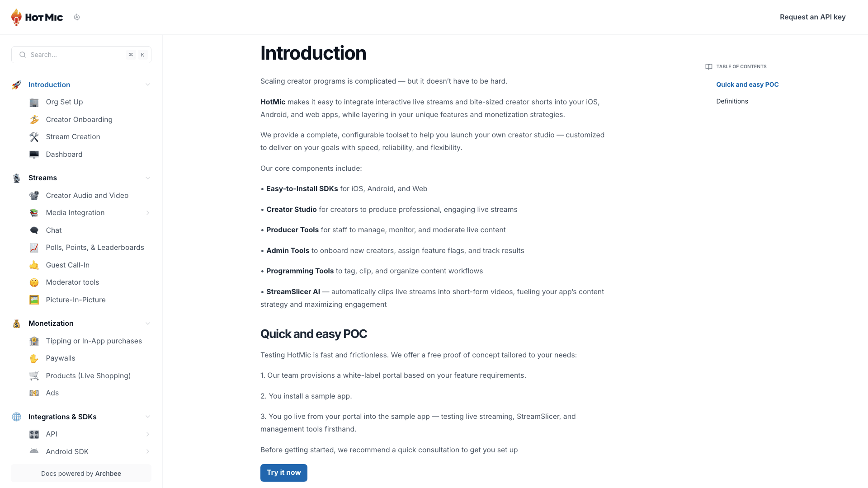Click the Try it now button
868x488 pixels.
pyautogui.click(x=283, y=472)
